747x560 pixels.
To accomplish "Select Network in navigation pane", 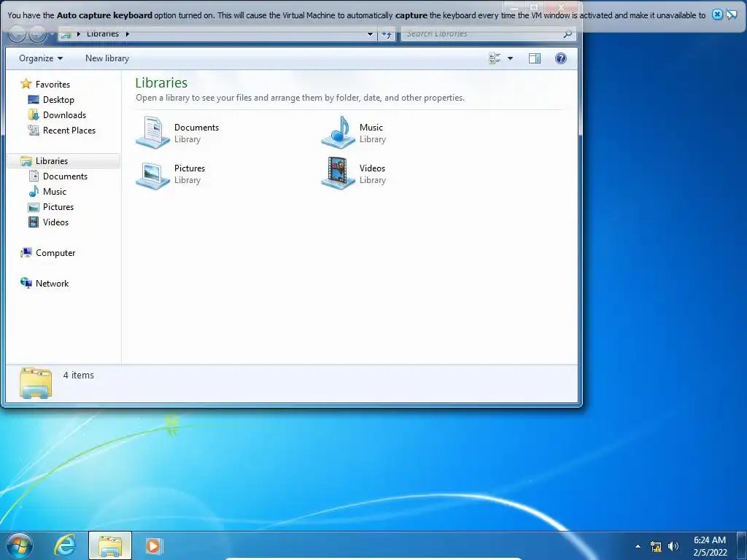I will [x=52, y=284].
